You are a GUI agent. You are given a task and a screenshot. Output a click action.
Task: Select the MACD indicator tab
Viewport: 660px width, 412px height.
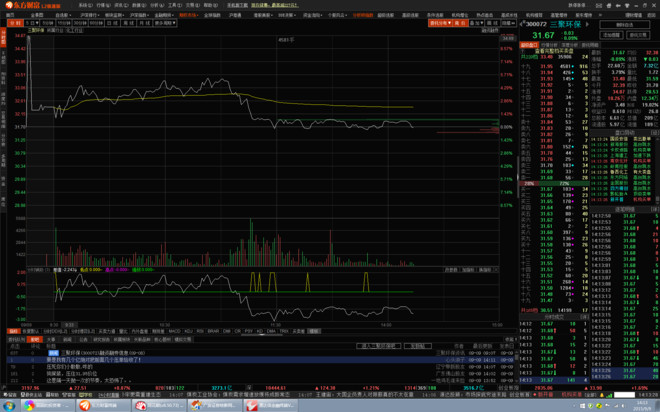pyautogui.click(x=174, y=331)
